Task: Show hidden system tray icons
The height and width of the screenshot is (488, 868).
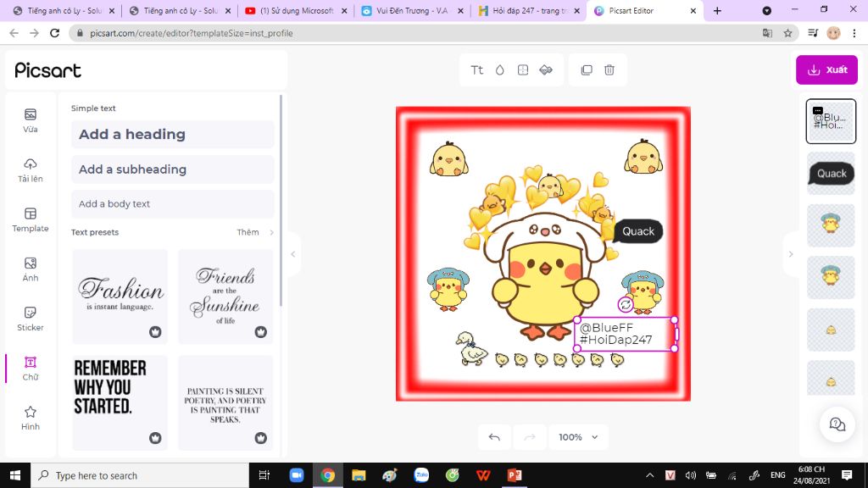Action: (x=650, y=475)
